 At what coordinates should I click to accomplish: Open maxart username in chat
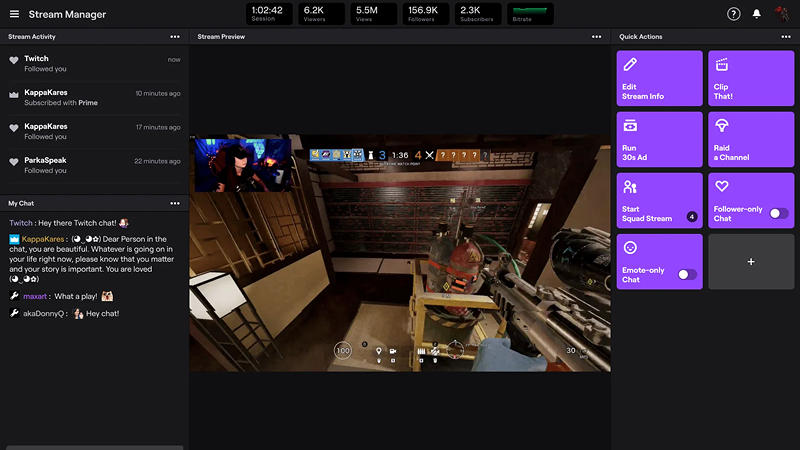tap(35, 296)
